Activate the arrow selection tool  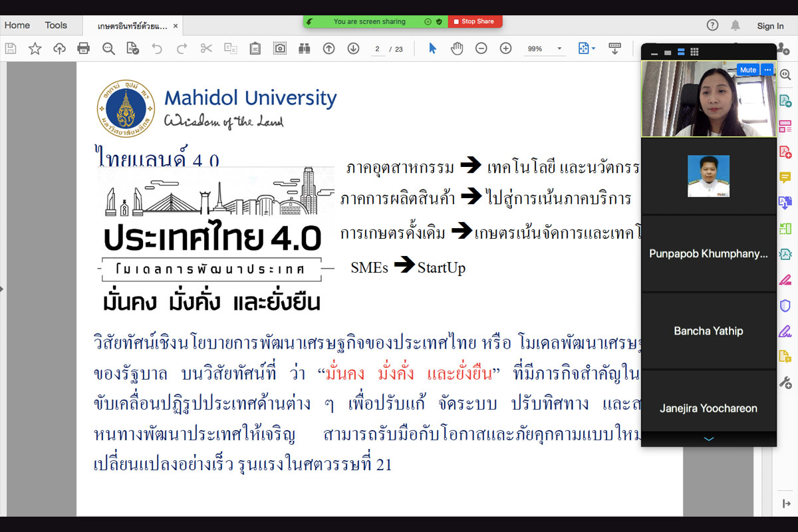[432, 49]
